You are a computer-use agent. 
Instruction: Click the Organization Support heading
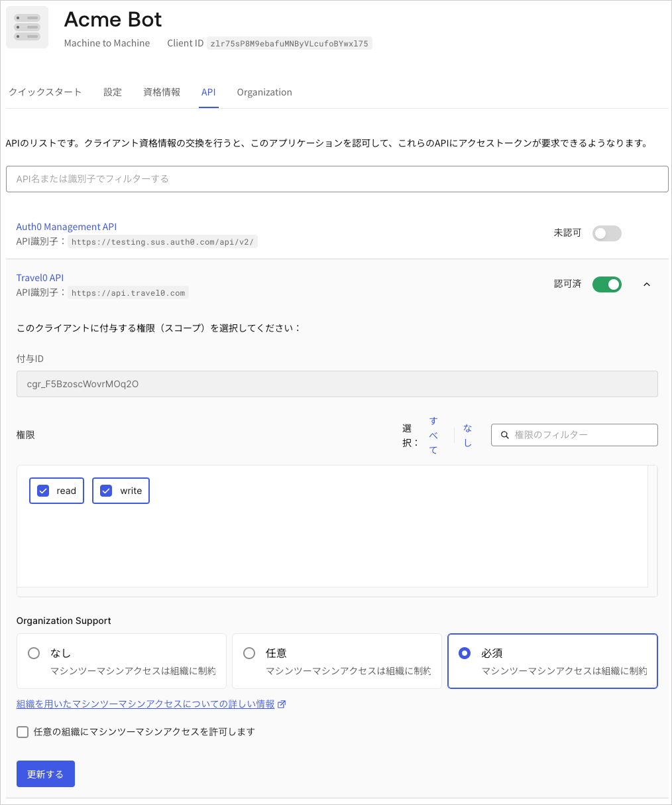click(x=64, y=621)
